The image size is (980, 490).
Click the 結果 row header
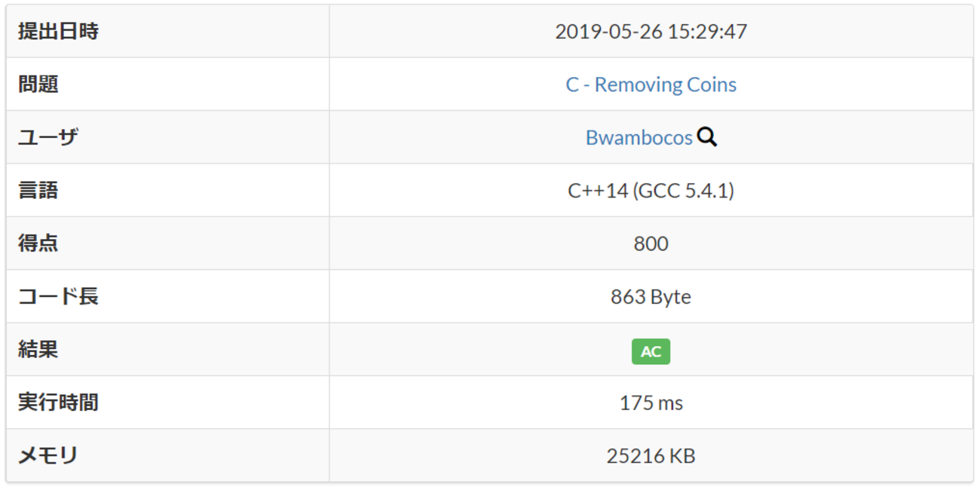point(38,350)
